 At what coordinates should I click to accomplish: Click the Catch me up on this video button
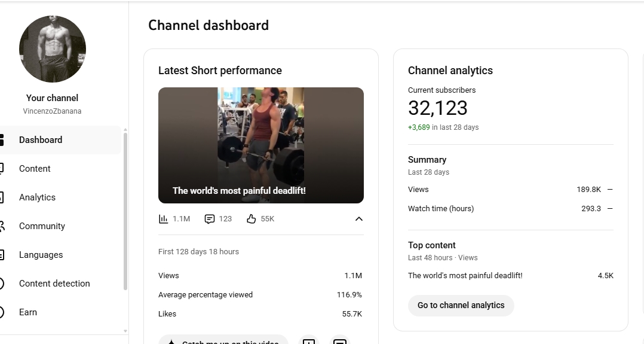pos(223,340)
